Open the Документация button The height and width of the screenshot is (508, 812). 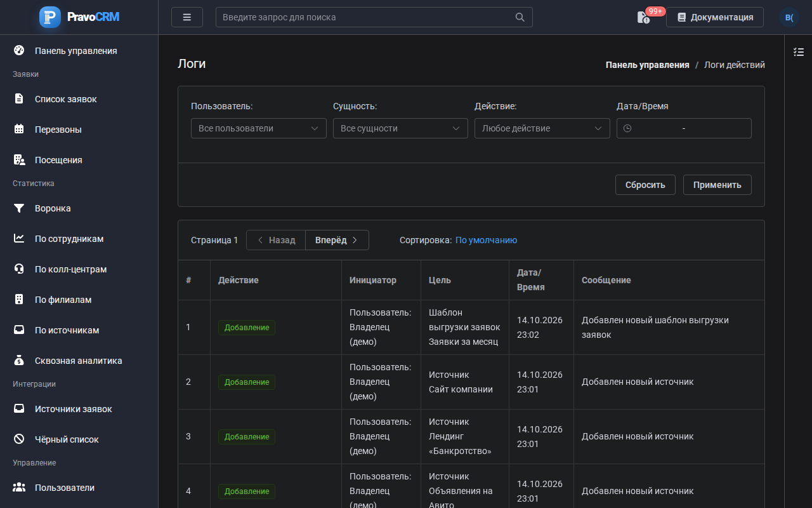715,17
